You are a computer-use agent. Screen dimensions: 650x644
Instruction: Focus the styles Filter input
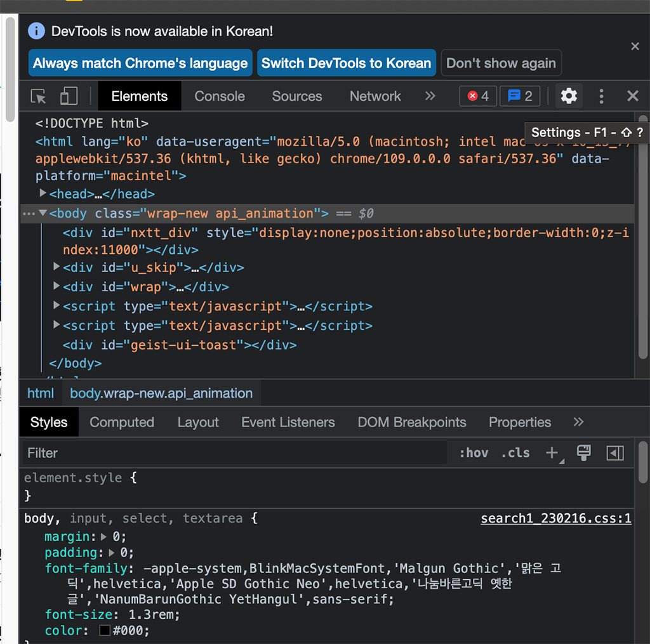(235, 453)
